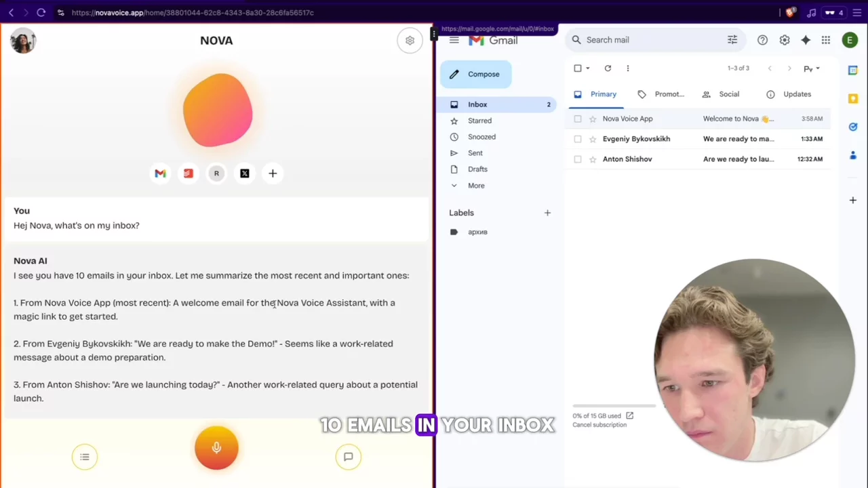Image resolution: width=868 pixels, height=488 pixels.
Task: Open Gmail settings gear
Action: point(785,40)
